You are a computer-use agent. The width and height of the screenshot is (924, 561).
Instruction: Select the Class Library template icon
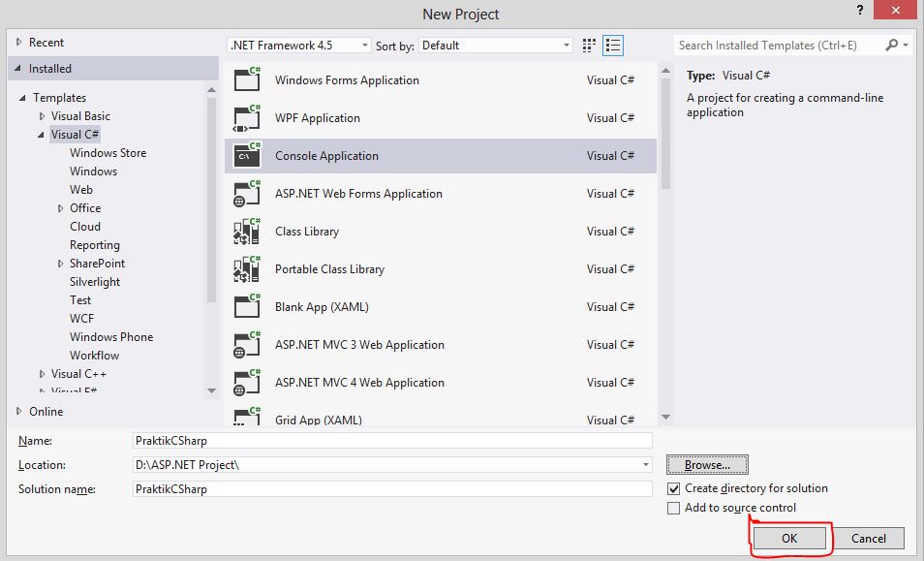click(x=246, y=232)
